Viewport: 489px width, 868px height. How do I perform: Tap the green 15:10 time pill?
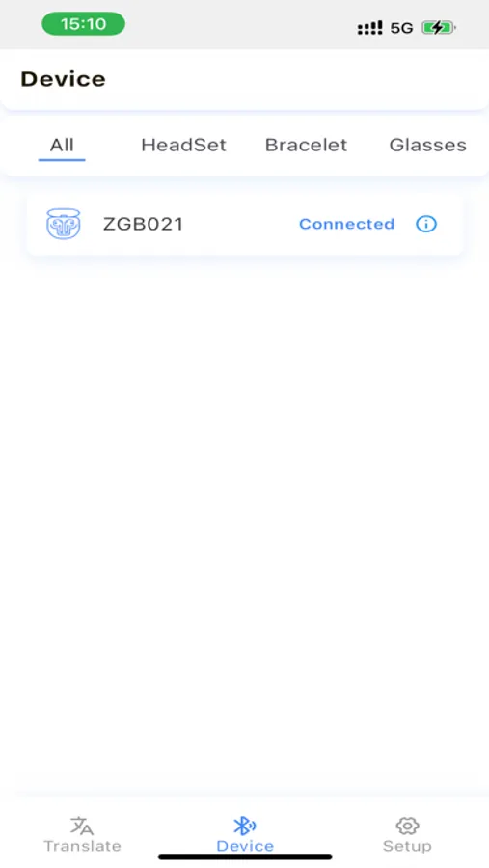click(83, 24)
